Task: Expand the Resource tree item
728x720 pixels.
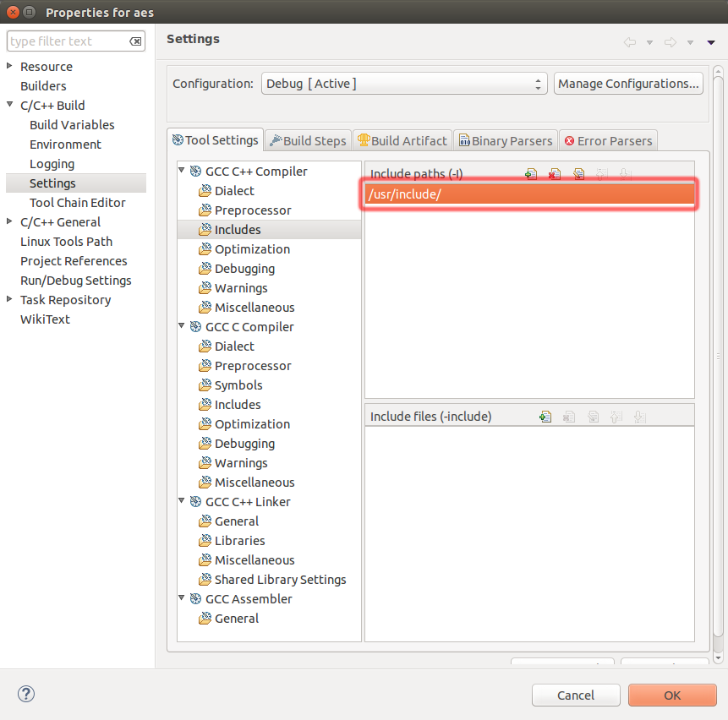Action: (8, 66)
